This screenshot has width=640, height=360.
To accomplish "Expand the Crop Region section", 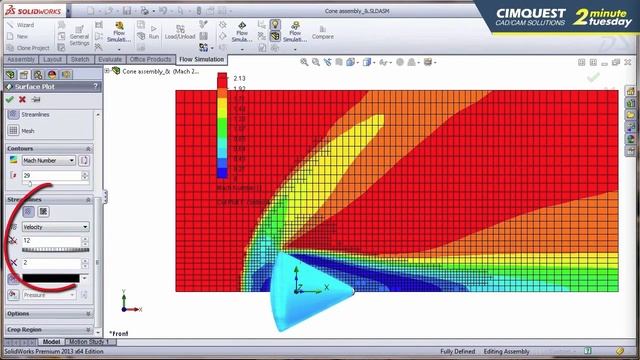I will pos(49,329).
